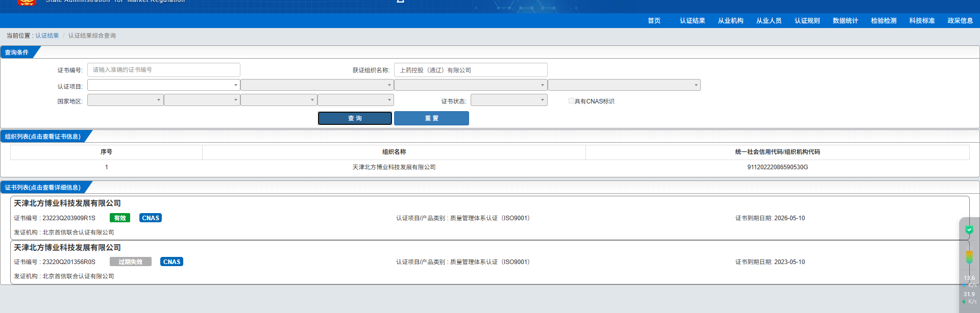
Task: Click credit code 91120222086590530G
Action: pyautogui.click(x=777, y=167)
